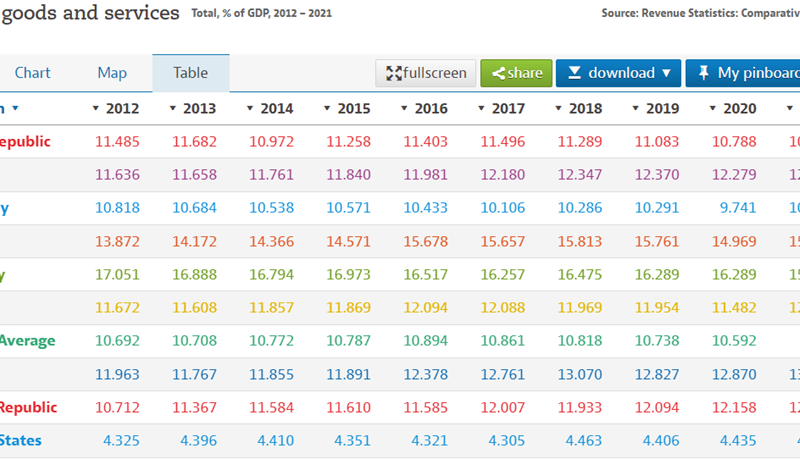Select the Table tab
Viewport: 800px width, 459px height.
pyautogui.click(x=190, y=73)
